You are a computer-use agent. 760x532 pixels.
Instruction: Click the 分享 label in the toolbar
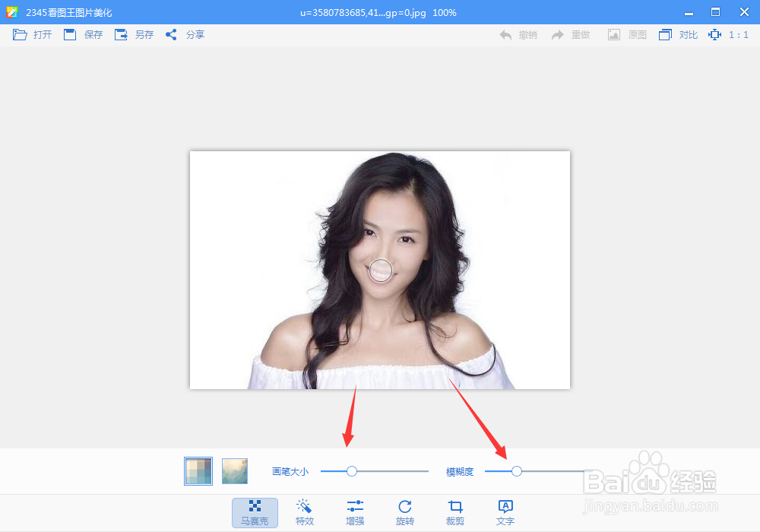click(195, 35)
